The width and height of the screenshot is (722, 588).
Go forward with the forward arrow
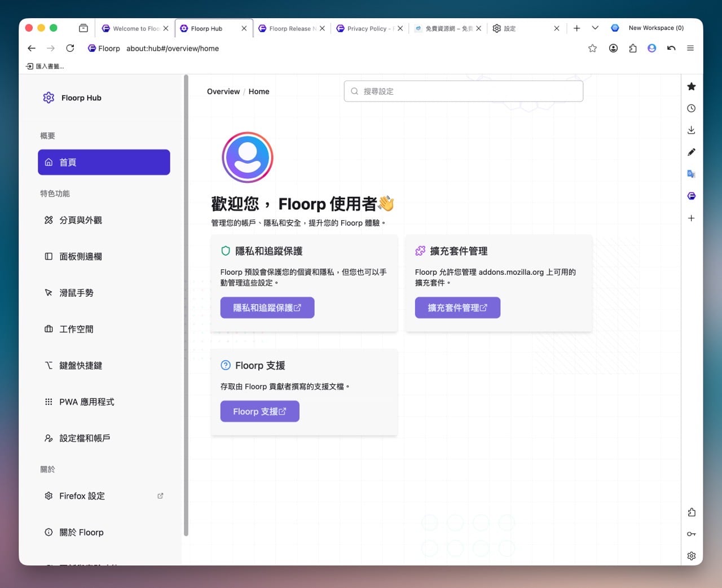[x=51, y=49]
